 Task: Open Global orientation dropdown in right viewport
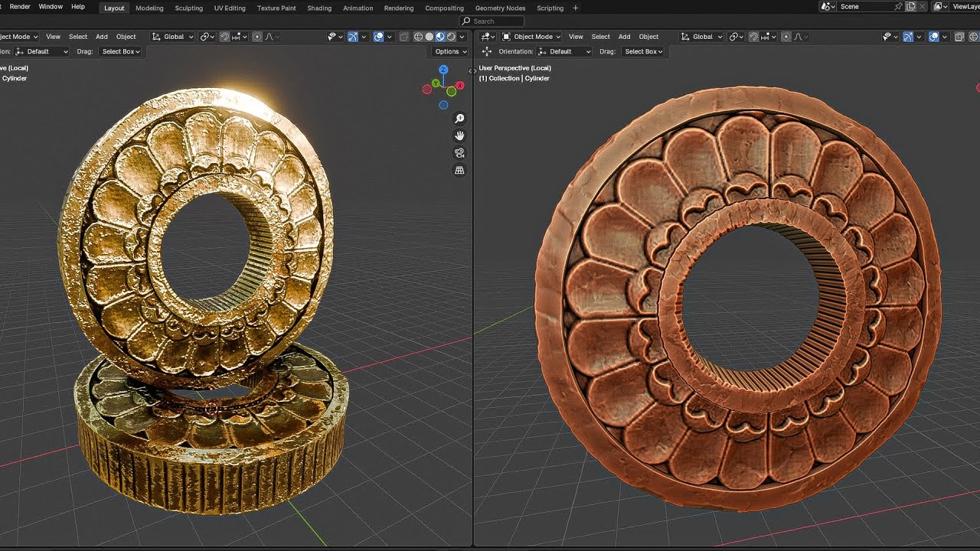tap(702, 37)
